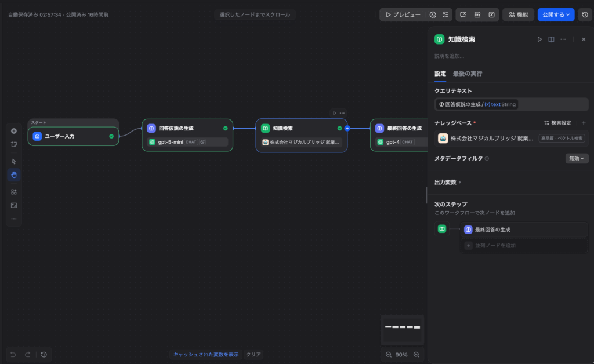Open the ENV environment variables panel
The height and width of the screenshot is (364, 594).
[x=477, y=14]
